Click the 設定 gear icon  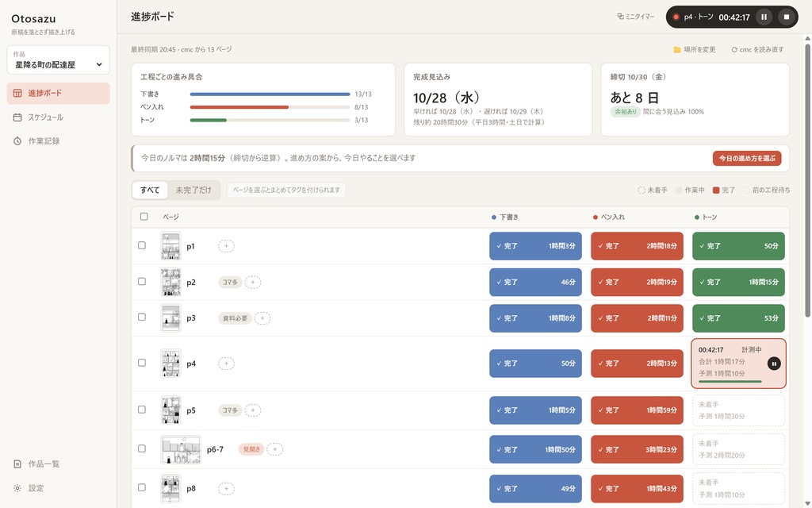tap(17, 488)
